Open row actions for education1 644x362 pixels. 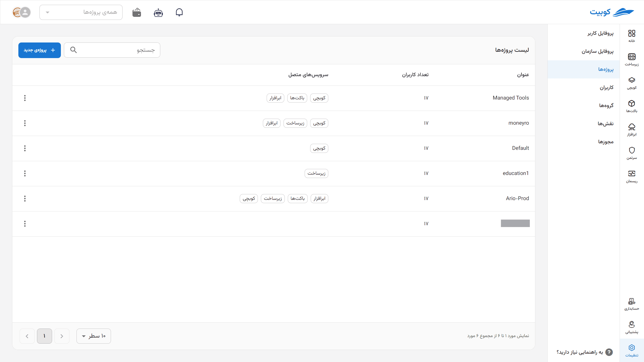25,173
